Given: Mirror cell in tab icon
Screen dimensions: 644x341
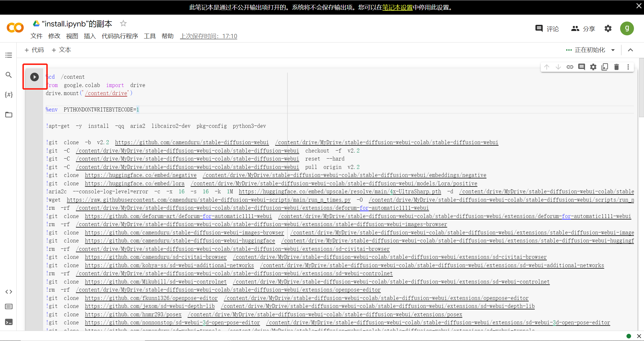Looking at the screenshot, I should coord(605,67).
